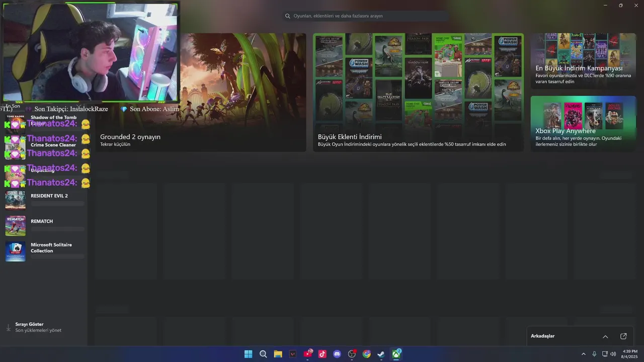Screen dimensions: 644x362
Task: Open the RESIDENT EVIL 2 sidebar game
Action: (44, 200)
